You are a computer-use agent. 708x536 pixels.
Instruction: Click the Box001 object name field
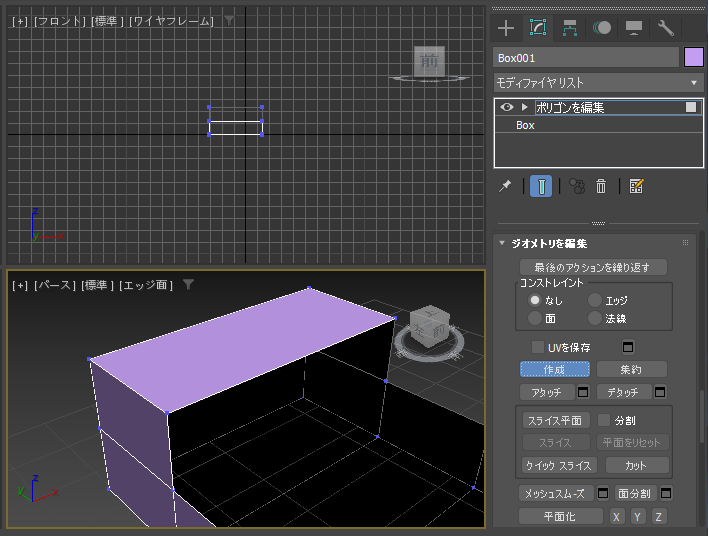coord(586,58)
